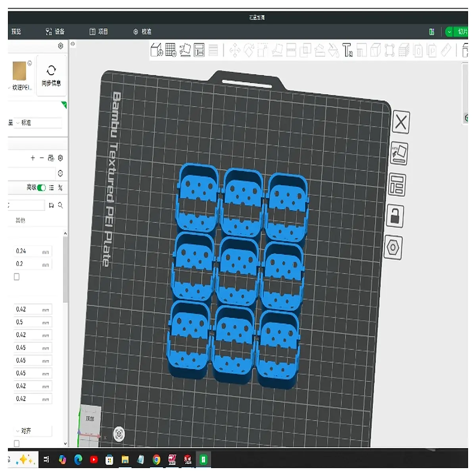Switch to the 预览 preview tab
This screenshot has height=476, width=476.
click(x=16, y=32)
